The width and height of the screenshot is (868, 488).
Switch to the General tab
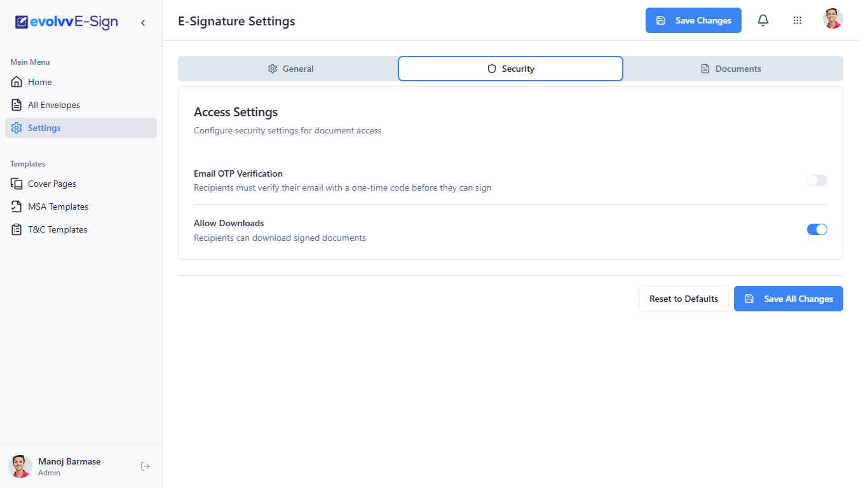[289, 69]
